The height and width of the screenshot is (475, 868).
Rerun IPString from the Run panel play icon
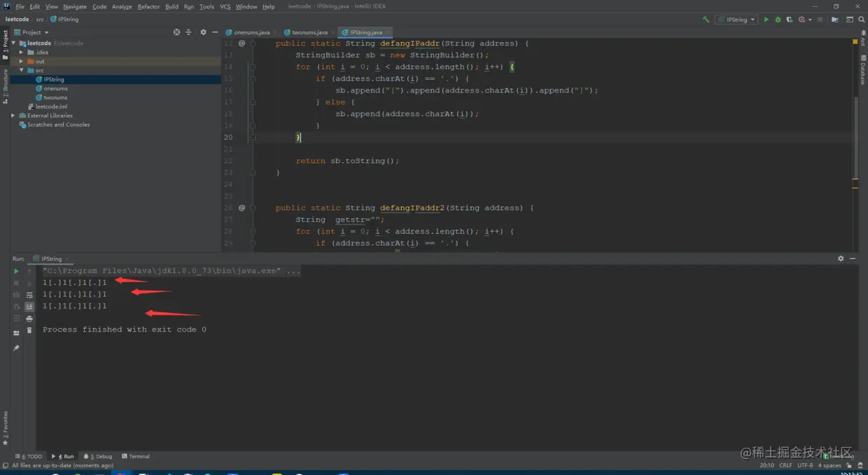[x=16, y=271]
